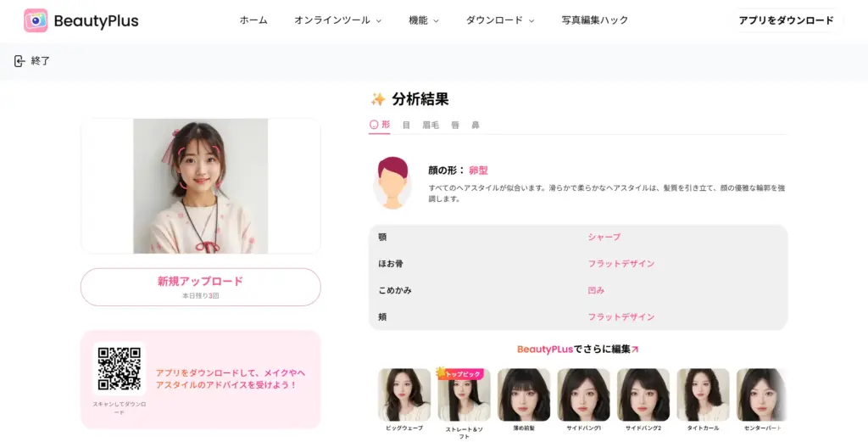
Task: Open the 鼻 analysis tab
Action: (x=476, y=125)
